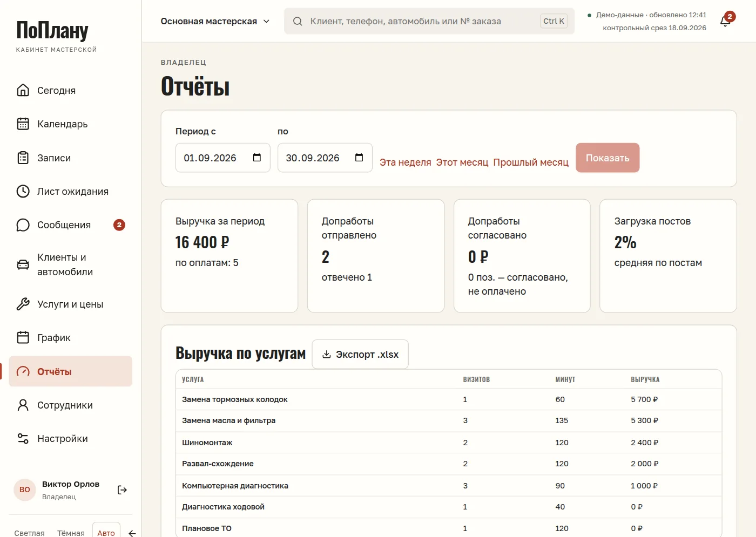This screenshot has width=756, height=537.
Task: Click the Лист ожидания clock icon
Action: click(23, 191)
